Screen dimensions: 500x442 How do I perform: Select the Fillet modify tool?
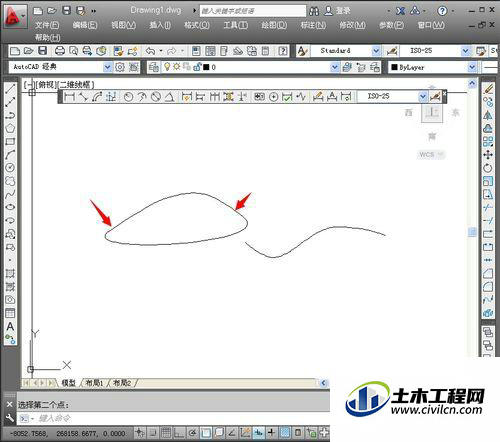488,286
